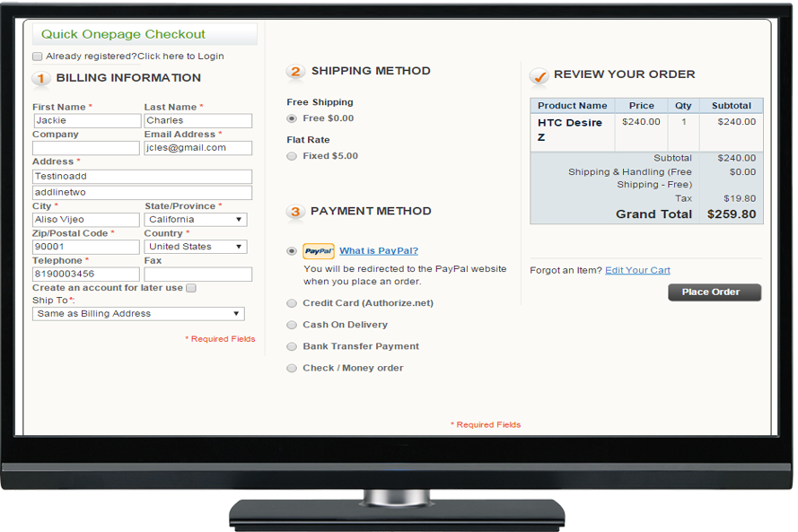Click the Payment Method heading

pyautogui.click(x=371, y=211)
